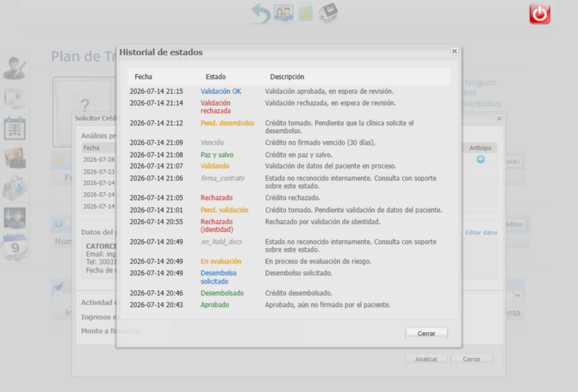Image resolution: width=578 pixels, height=392 pixels.
Task: Open the medical bag sidebar icon
Action: tap(14, 188)
